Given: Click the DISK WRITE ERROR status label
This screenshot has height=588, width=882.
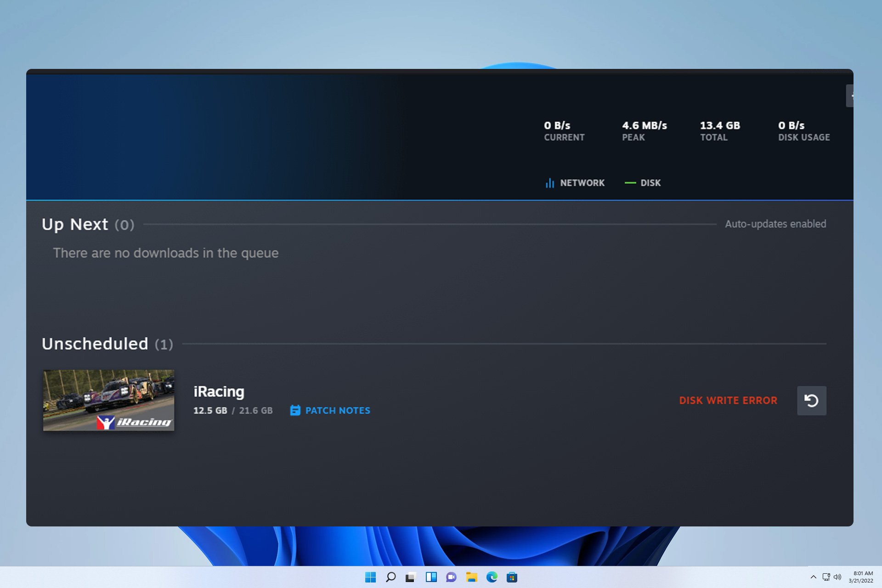Looking at the screenshot, I should [728, 401].
